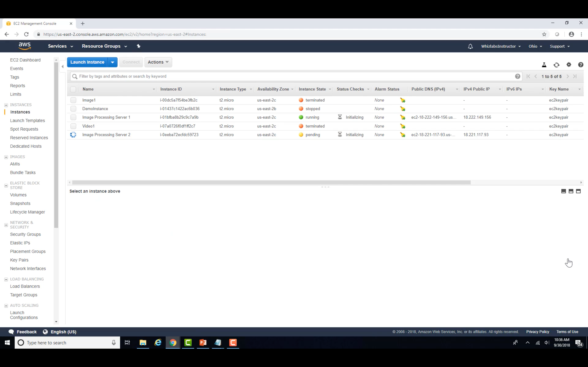588x367 pixels.
Task: Click the pin shortcut icon in navbar
Action: coord(138,46)
